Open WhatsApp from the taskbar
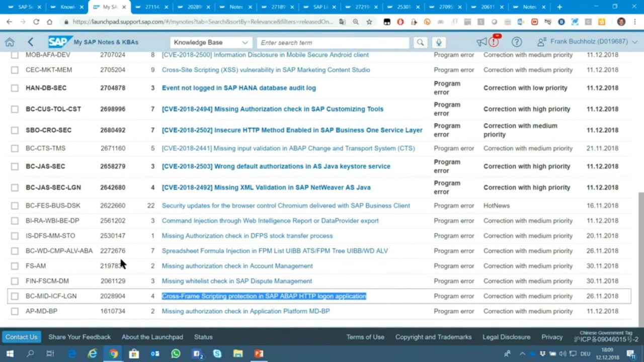644x362 pixels. click(x=176, y=353)
